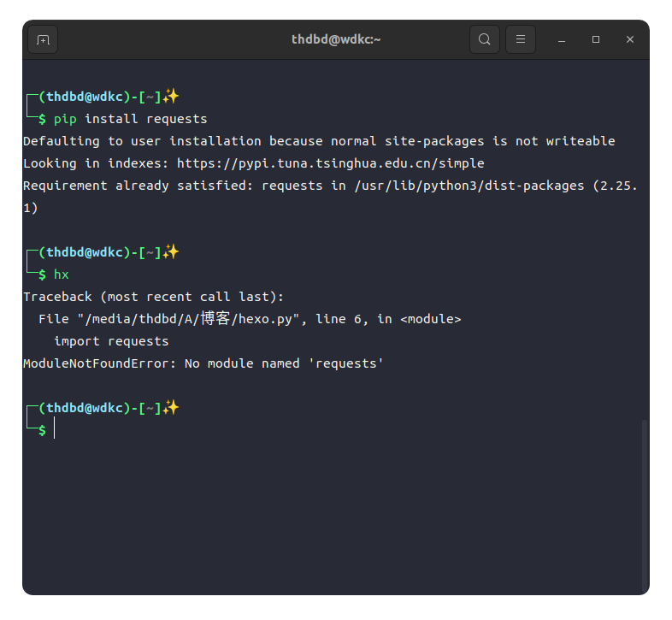Click the 'hx' command text
Image resolution: width=672 pixels, height=620 pixels.
click(62, 275)
